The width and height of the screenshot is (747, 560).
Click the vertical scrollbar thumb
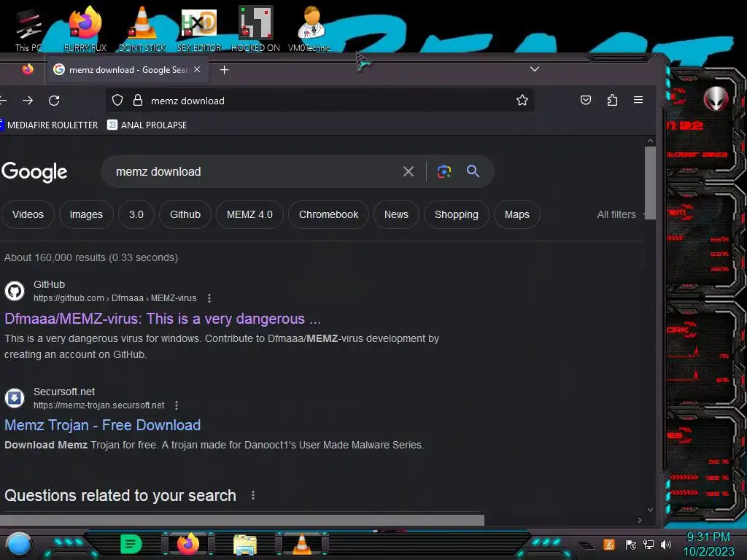pyautogui.click(x=650, y=183)
